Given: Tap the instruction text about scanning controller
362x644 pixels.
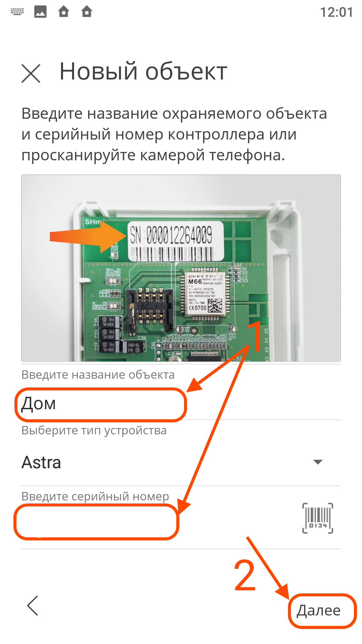Looking at the screenshot, I should [x=174, y=135].
